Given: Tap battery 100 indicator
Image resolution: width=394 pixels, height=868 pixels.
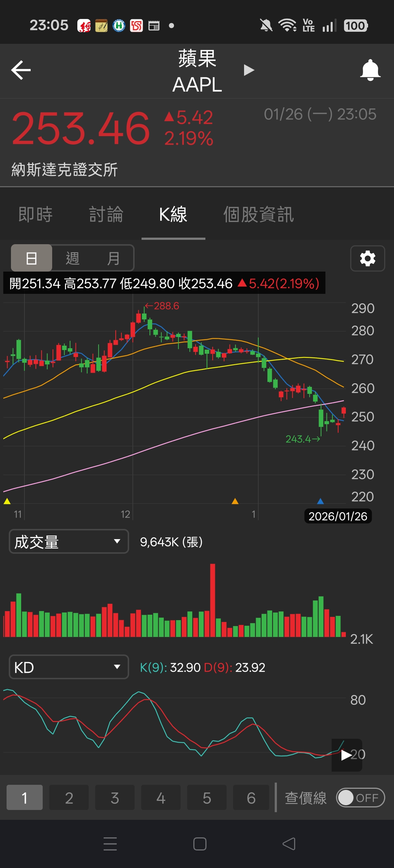Looking at the screenshot, I should [356, 26].
